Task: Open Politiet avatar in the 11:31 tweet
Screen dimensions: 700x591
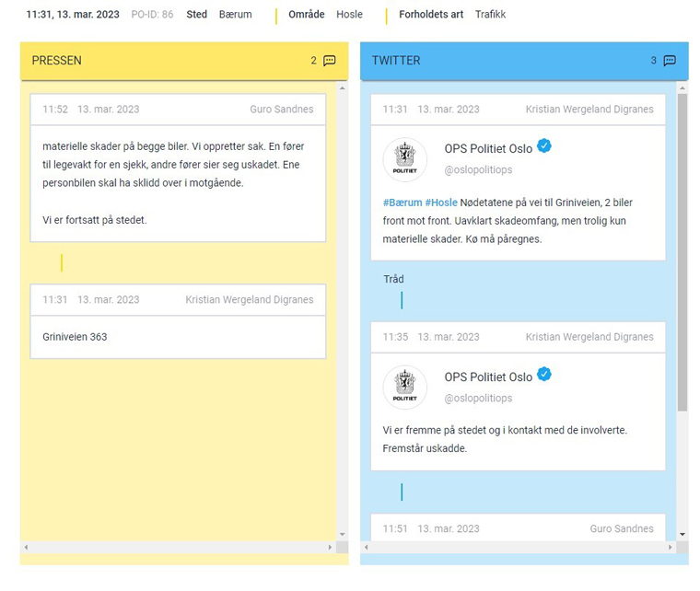Action: point(405,159)
